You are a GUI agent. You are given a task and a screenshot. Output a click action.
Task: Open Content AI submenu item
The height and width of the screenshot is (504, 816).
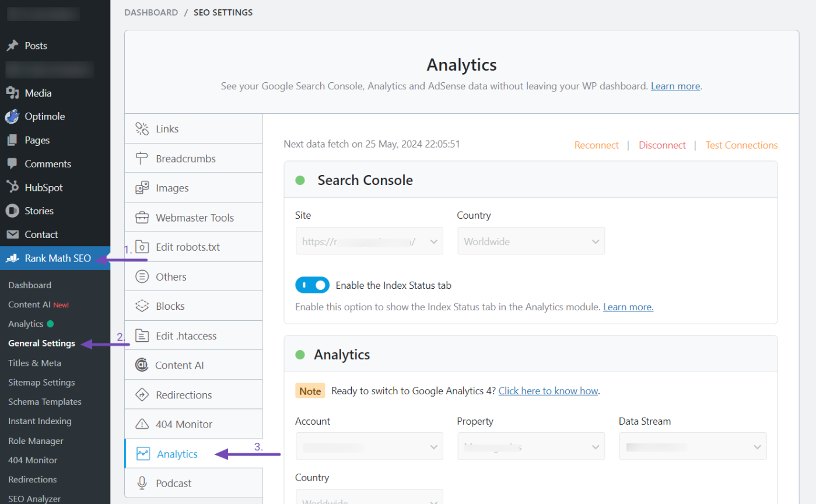click(x=38, y=304)
